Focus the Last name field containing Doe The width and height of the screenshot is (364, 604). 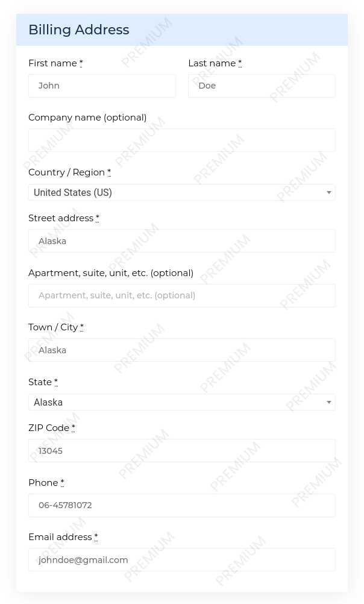(262, 86)
